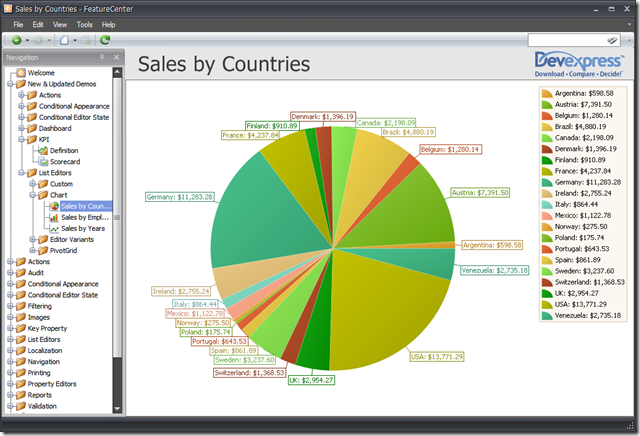
Task: Select Sales by Years in the tree
Action: click(x=83, y=228)
